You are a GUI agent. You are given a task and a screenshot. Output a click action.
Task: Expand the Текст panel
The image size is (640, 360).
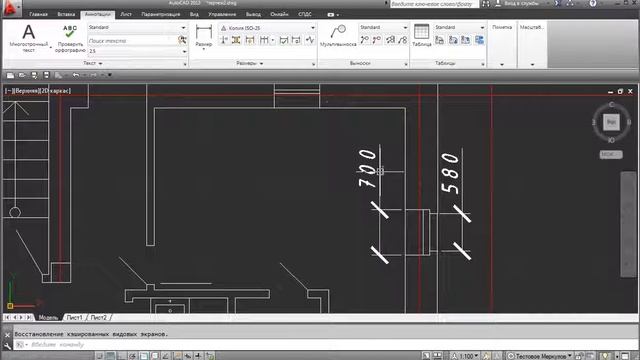point(93,63)
